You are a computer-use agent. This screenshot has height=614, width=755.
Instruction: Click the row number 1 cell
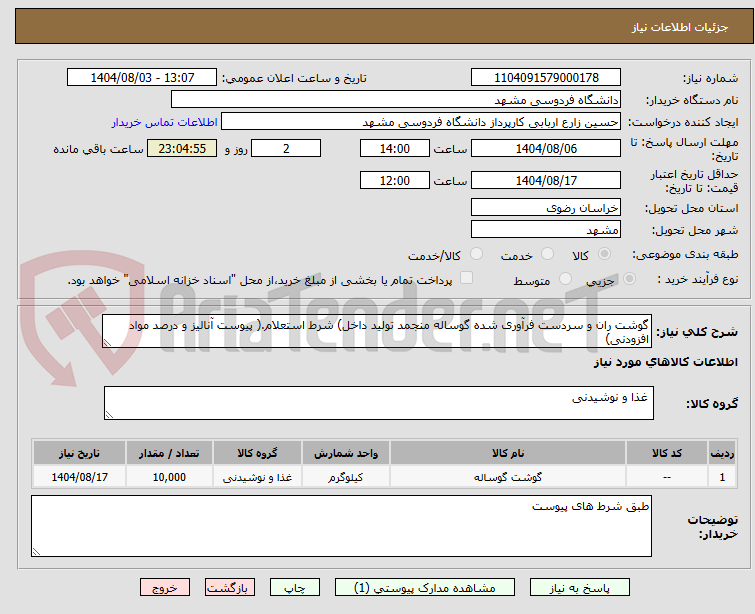pyautogui.click(x=722, y=477)
